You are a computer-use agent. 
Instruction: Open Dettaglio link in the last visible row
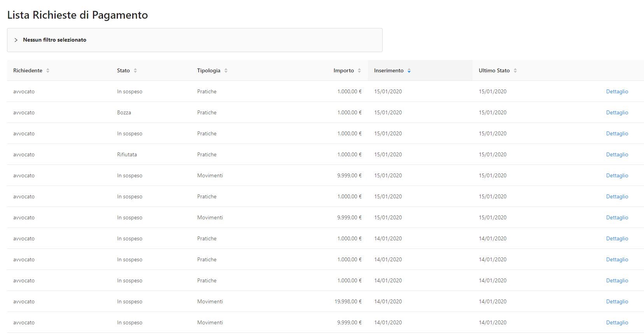(617, 322)
